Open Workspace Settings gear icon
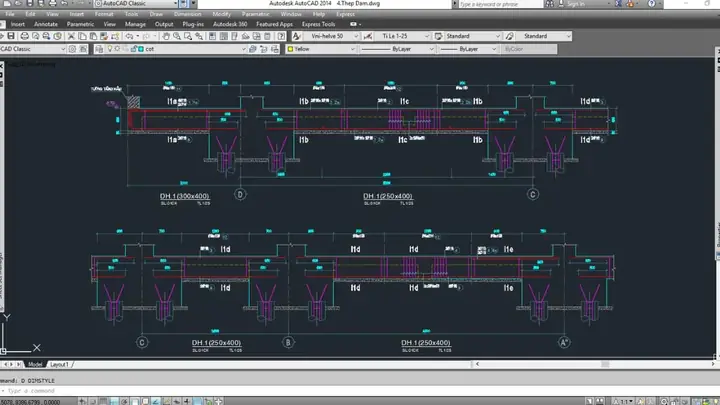Image resolution: width=720 pixels, height=405 pixels. coord(72,49)
